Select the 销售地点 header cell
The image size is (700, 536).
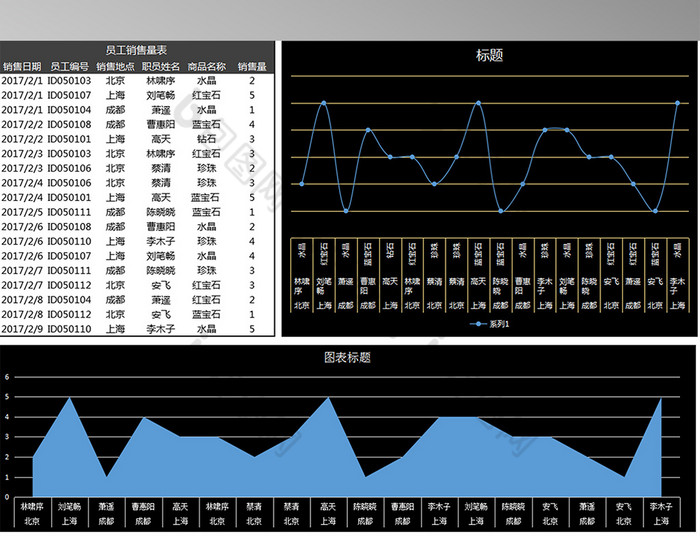[x=115, y=66]
